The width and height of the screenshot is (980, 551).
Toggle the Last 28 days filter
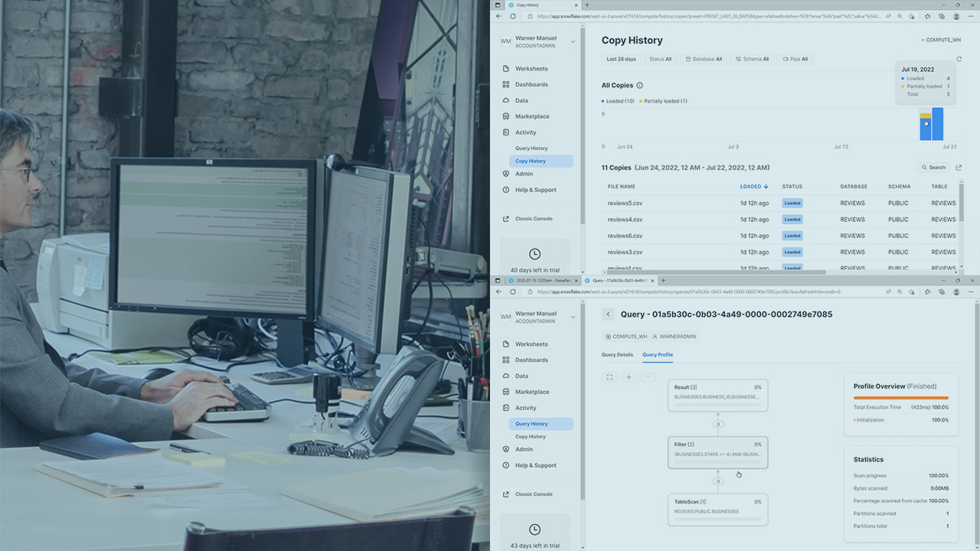621,59
